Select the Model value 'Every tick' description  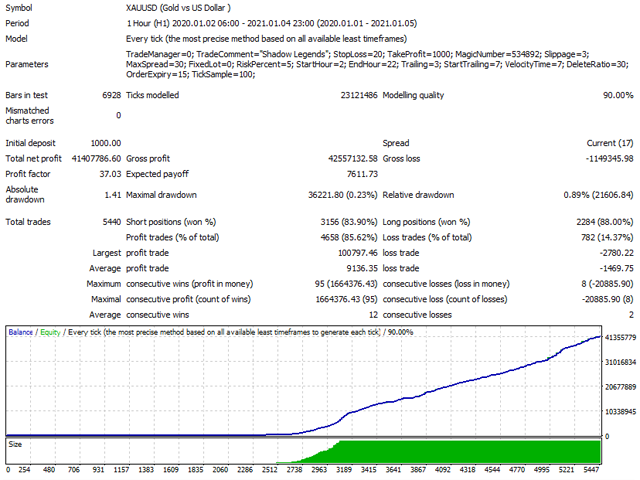coord(267,39)
